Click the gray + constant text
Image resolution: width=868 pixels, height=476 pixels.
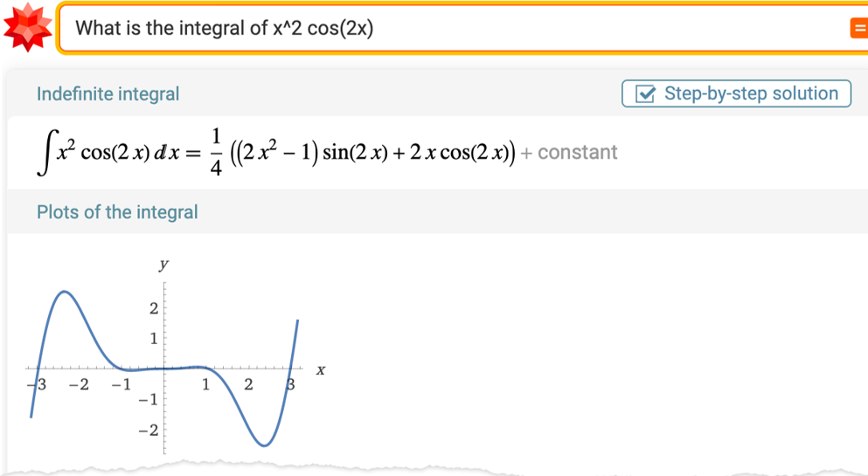coord(569,152)
